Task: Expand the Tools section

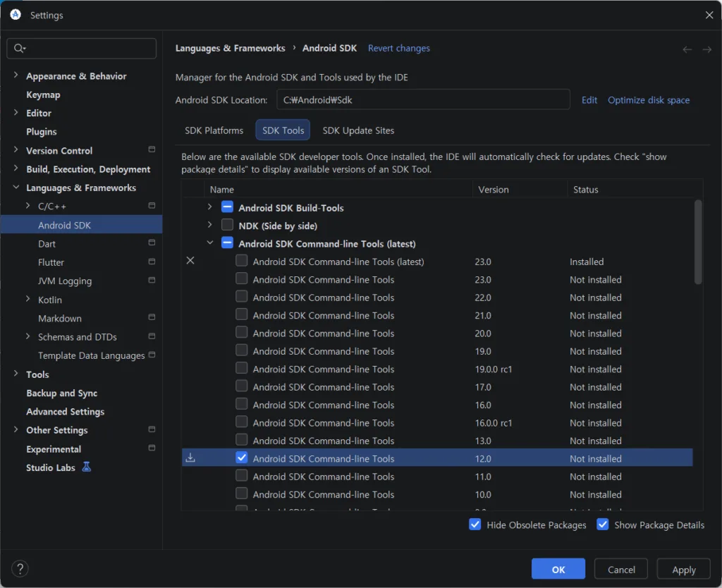Action: pyautogui.click(x=16, y=374)
